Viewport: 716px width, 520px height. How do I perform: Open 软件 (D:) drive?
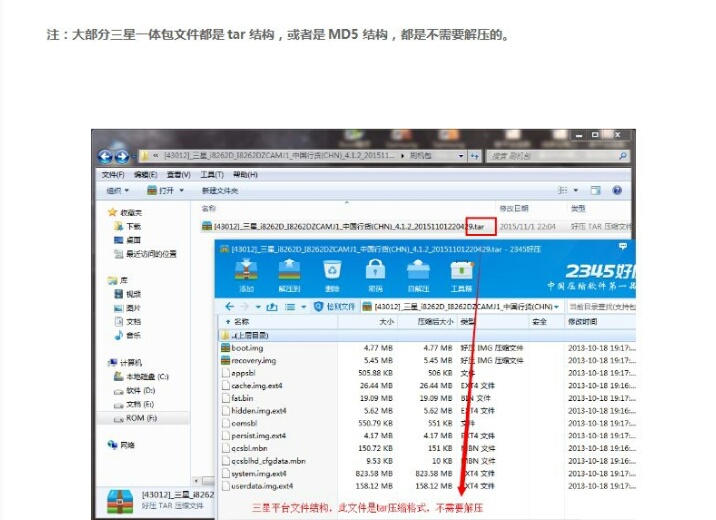pyautogui.click(x=135, y=391)
